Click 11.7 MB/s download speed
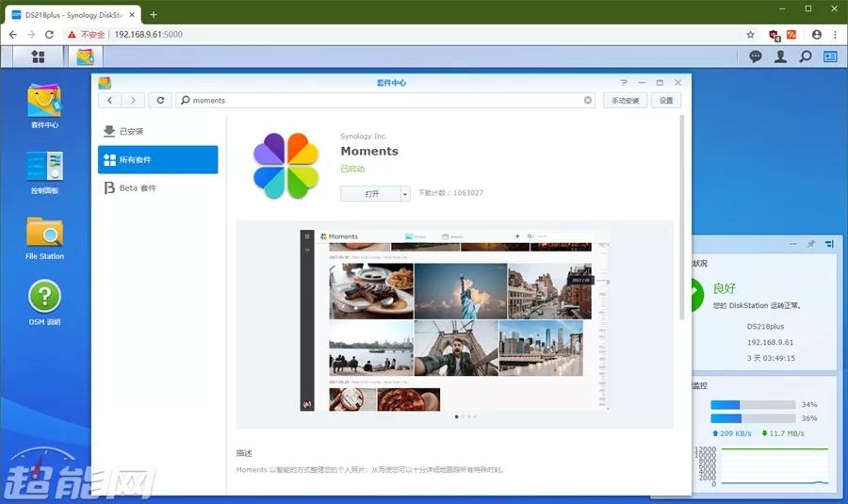The width and height of the screenshot is (848, 504). click(783, 433)
